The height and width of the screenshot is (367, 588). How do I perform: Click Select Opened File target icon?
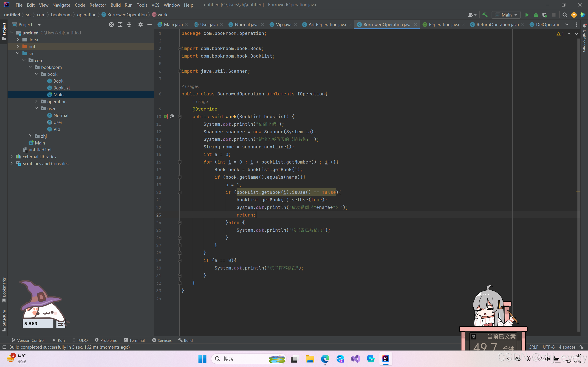click(x=111, y=25)
